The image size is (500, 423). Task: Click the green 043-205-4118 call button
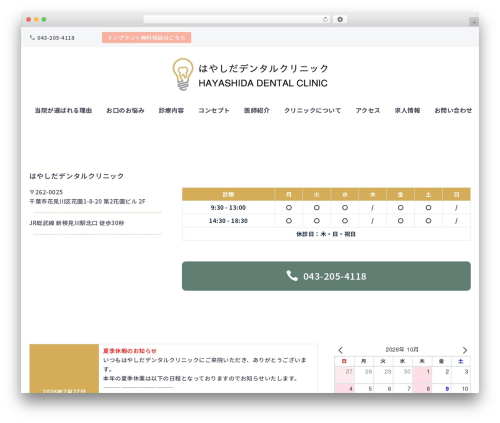pos(326,276)
